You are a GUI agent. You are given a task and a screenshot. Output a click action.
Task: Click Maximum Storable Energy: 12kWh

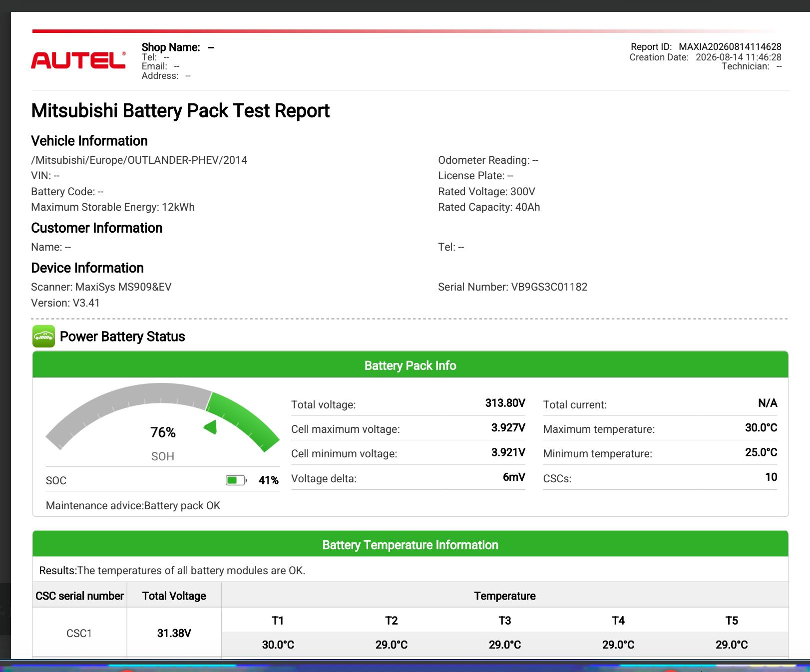[113, 207]
